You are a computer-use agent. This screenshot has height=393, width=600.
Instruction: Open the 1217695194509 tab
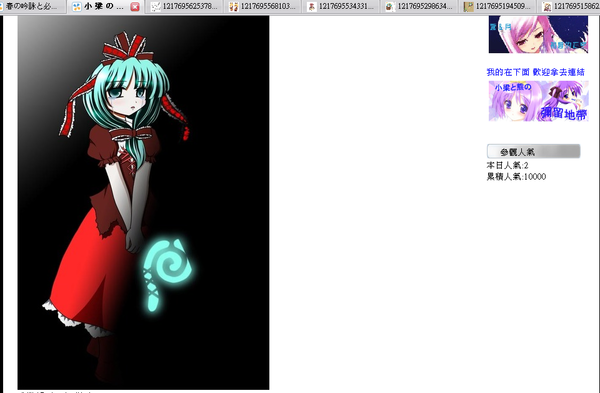pos(498,7)
